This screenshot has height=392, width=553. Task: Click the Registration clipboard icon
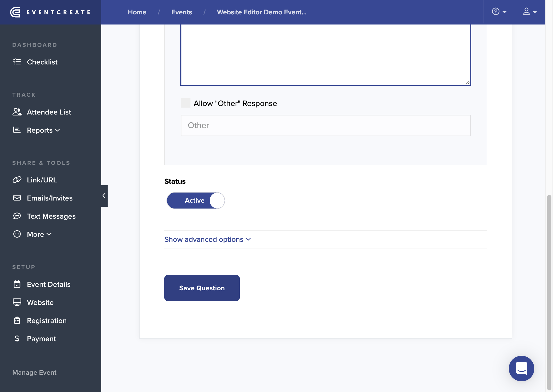tap(17, 320)
